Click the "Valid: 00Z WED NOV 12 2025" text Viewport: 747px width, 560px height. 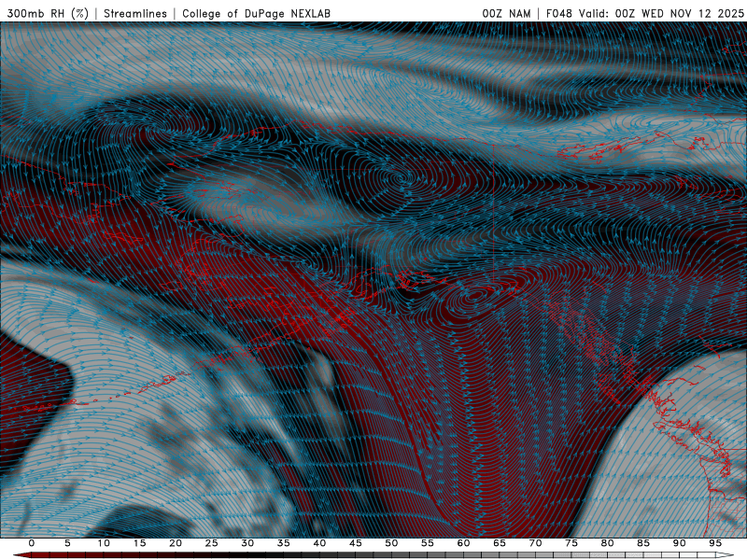click(661, 13)
